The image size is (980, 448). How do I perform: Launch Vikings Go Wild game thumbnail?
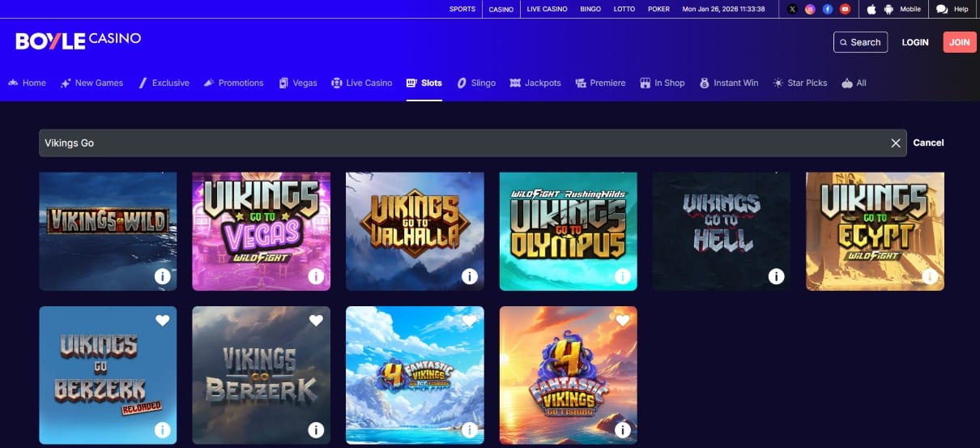[108, 231]
